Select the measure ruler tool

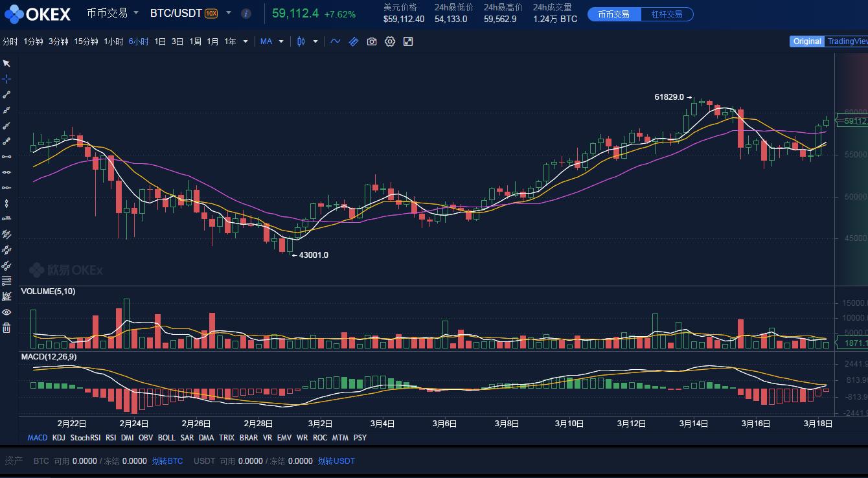coord(353,41)
